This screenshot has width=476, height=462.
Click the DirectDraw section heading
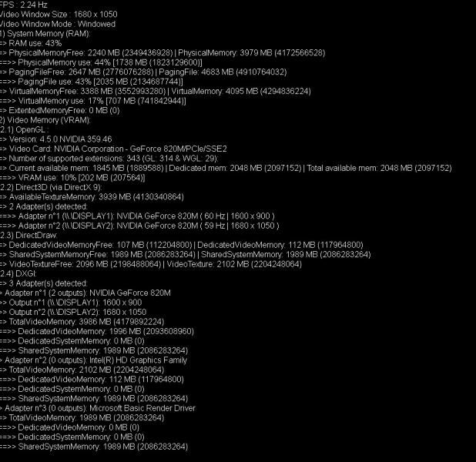[28, 236]
